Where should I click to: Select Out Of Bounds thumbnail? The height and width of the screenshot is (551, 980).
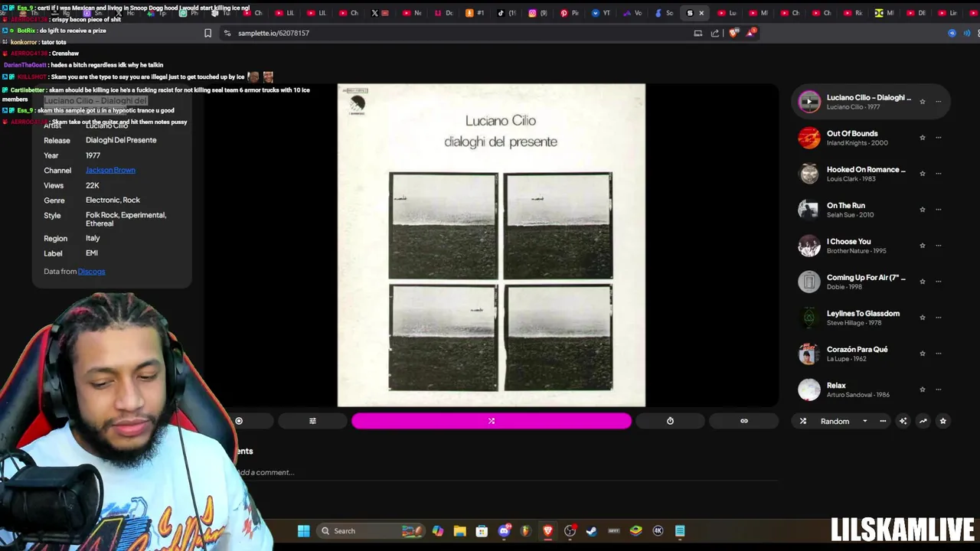[x=809, y=138]
